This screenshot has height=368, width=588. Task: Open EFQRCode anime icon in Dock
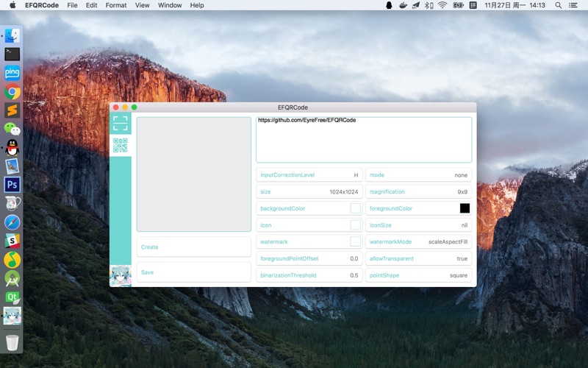(x=12, y=316)
